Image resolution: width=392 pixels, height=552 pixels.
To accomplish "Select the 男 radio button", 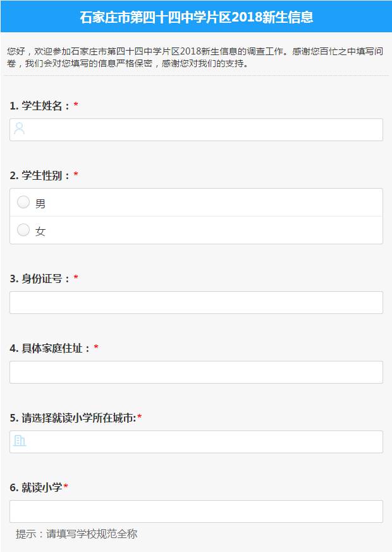I will (23, 203).
